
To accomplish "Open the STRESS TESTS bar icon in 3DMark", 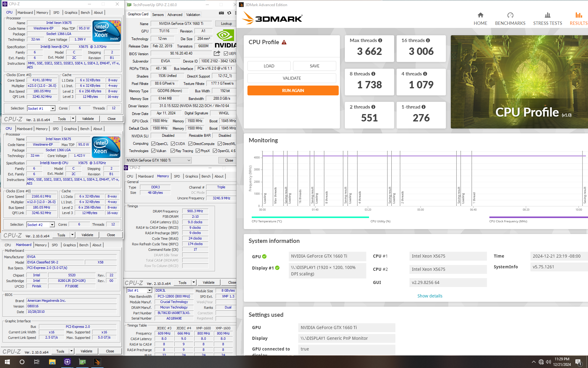I will click(x=548, y=15).
